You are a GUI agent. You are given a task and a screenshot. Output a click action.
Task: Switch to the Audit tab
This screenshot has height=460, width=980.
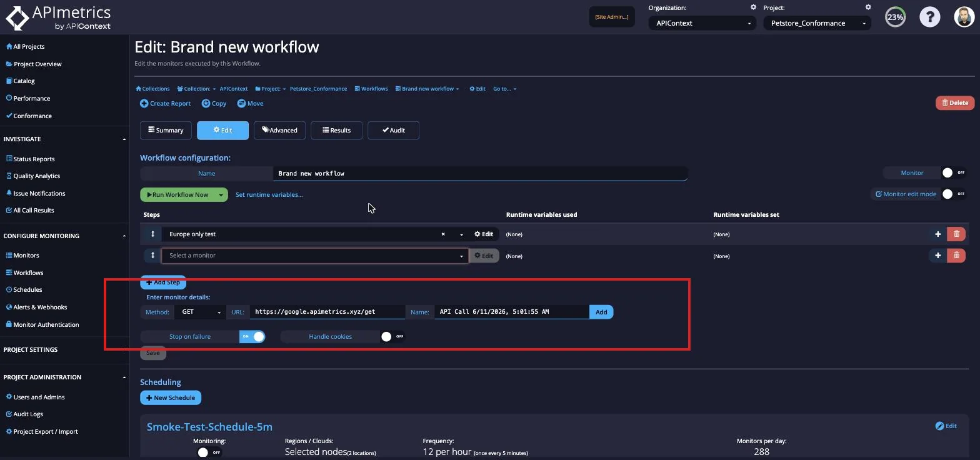(393, 130)
